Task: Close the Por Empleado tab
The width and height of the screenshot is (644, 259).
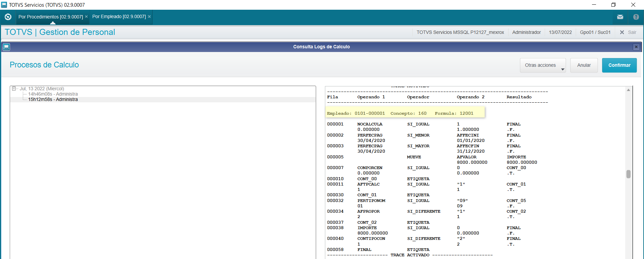Action: tap(149, 16)
